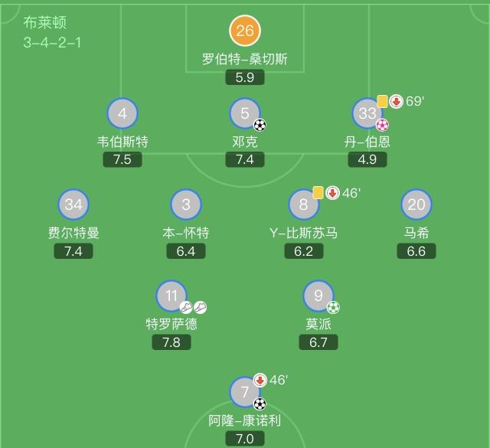
Task: Click the assist boot icons beside 特罗萨德
Action: [193, 307]
